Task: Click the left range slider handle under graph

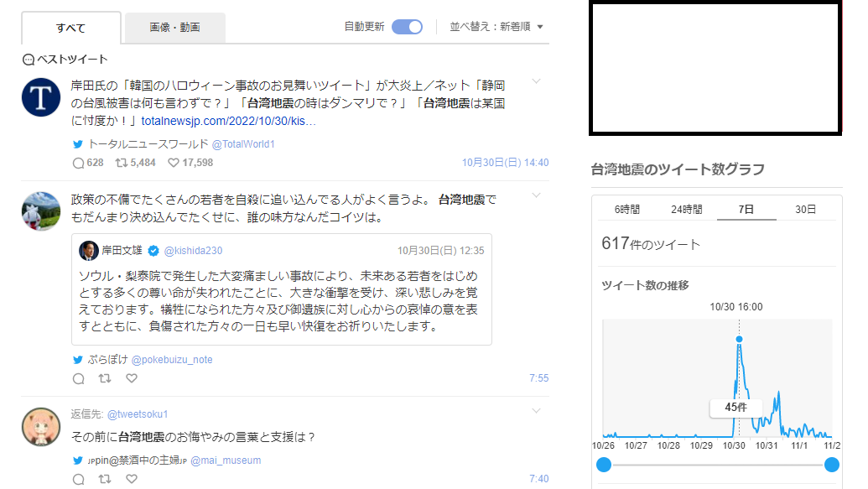Action: pos(604,465)
